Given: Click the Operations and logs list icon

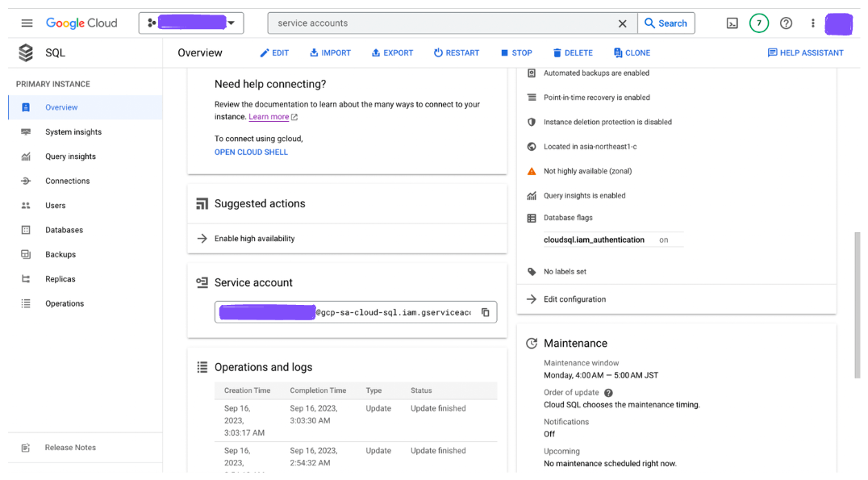Looking at the screenshot, I should (202, 367).
